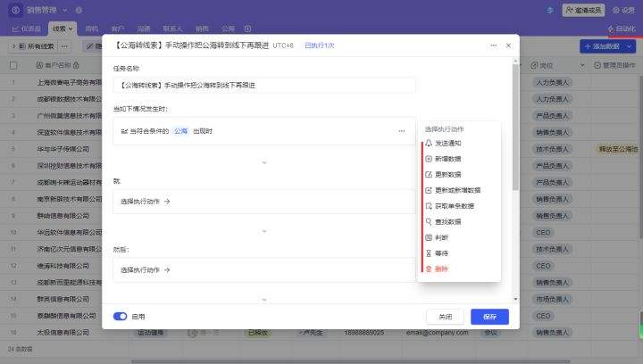This screenshot has width=643, height=364.
Task: Click the 查找数据 magnifier icon
Action: [x=429, y=221]
